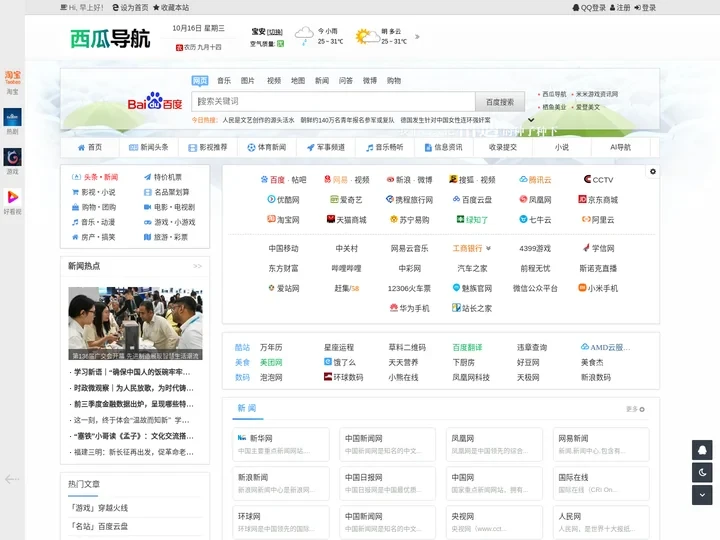720x540 pixels.
Task: Open 信息资讯 navigation item
Action: 443,147
